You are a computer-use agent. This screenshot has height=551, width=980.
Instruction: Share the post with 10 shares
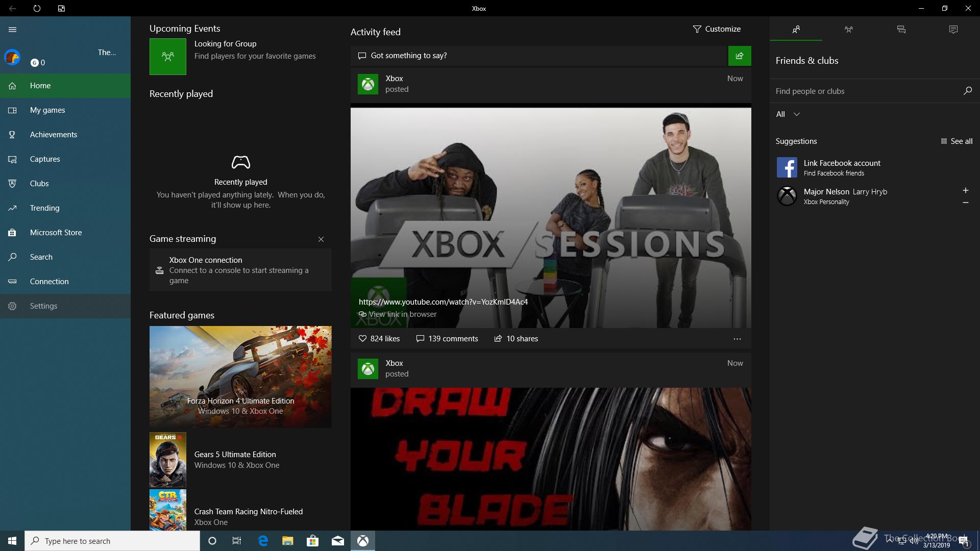point(516,339)
